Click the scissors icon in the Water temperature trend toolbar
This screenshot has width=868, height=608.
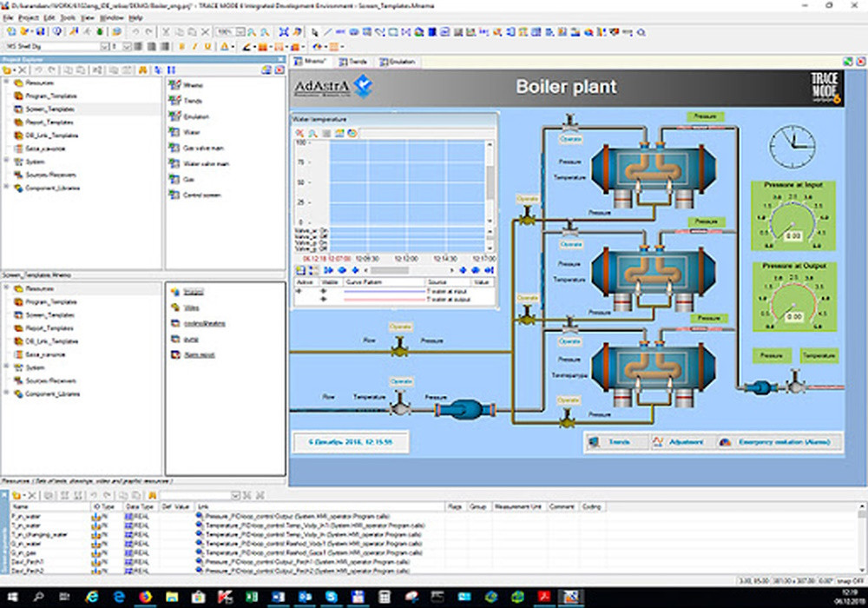[x=300, y=132]
